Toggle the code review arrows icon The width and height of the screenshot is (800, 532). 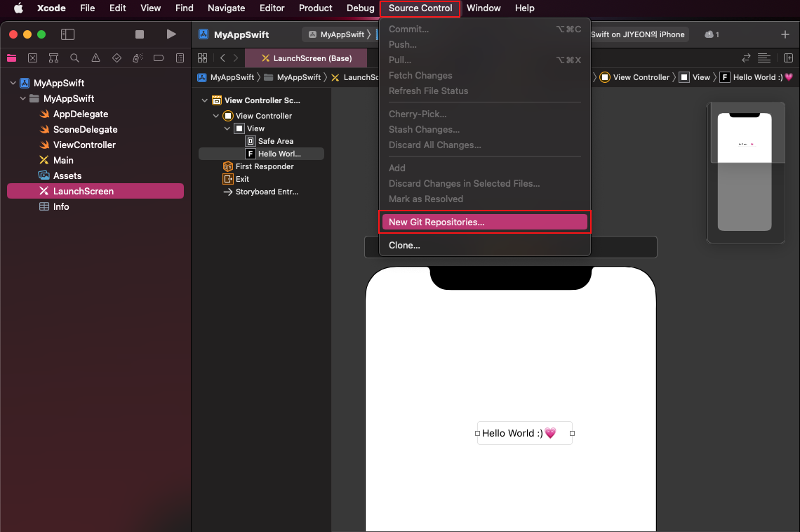[746, 58]
